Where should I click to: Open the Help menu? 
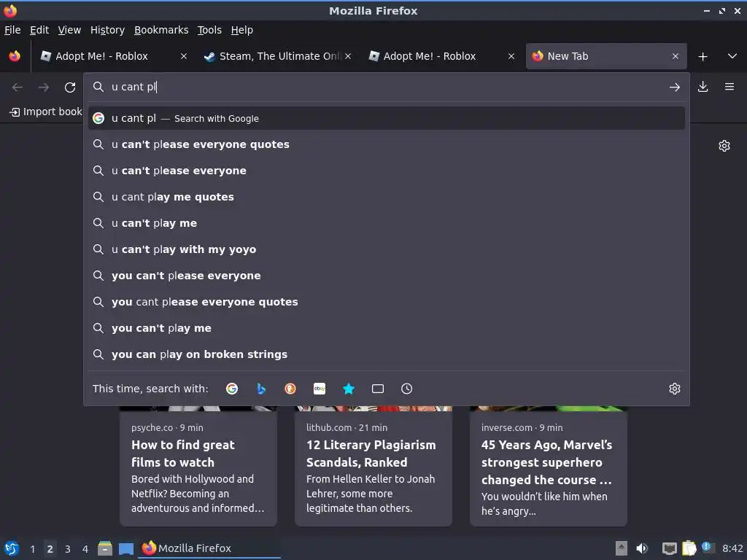(x=242, y=30)
